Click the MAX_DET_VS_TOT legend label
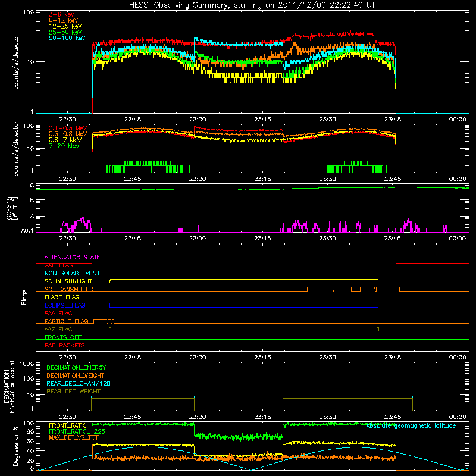This screenshot has height=476, width=476. (x=74, y=437)
